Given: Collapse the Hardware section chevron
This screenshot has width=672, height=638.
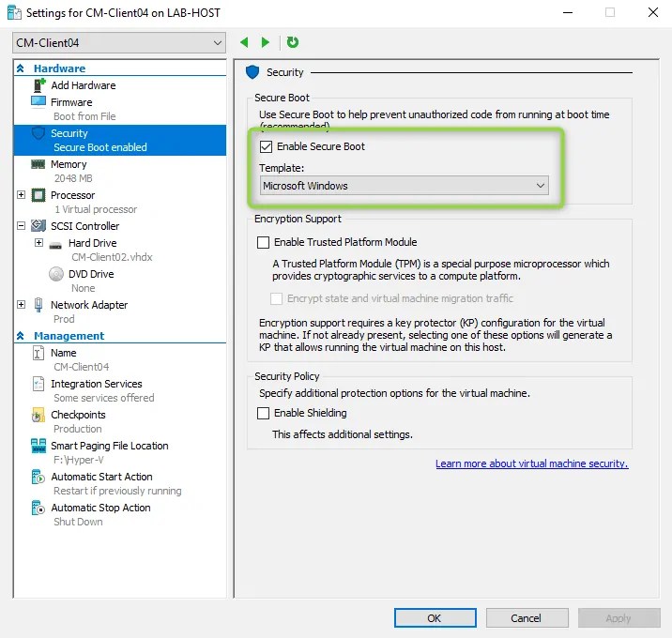Looking at the screenshot, I should coord(20,68).
